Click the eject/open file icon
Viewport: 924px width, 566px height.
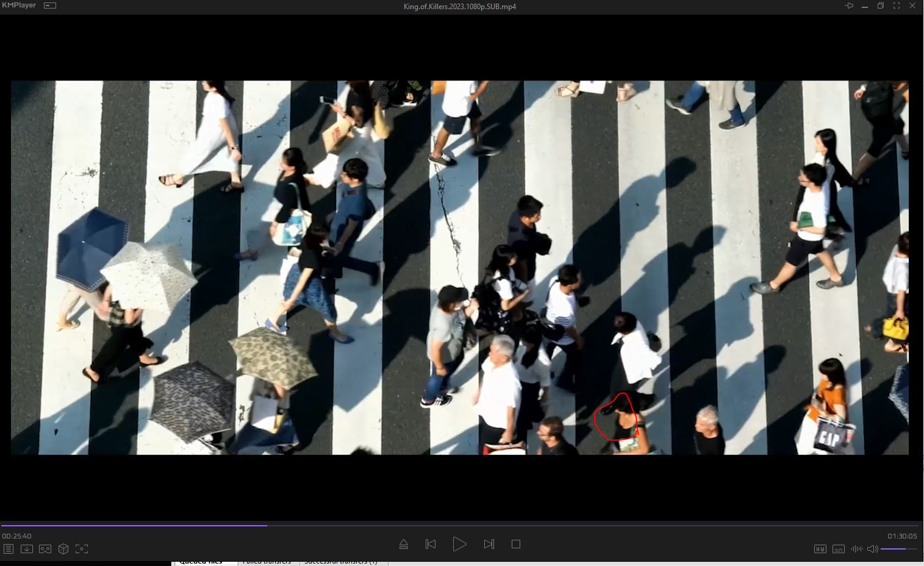click(x=404, y=544)
